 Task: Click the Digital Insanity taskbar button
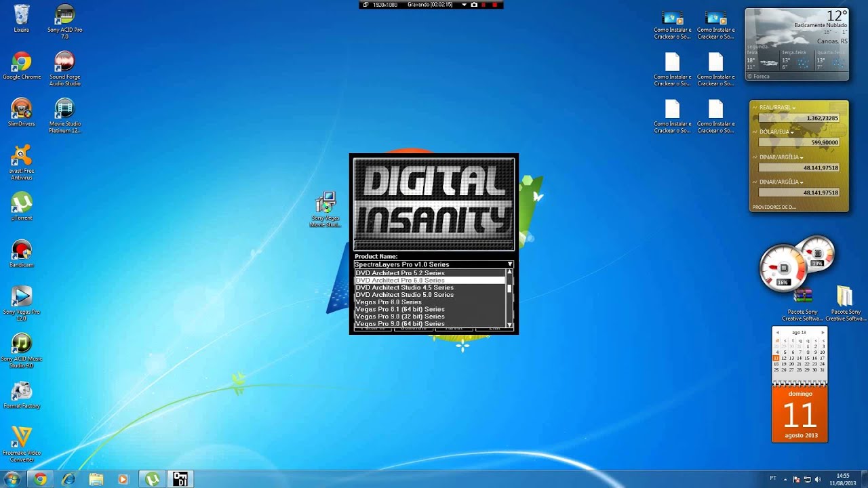pos(180,479)
